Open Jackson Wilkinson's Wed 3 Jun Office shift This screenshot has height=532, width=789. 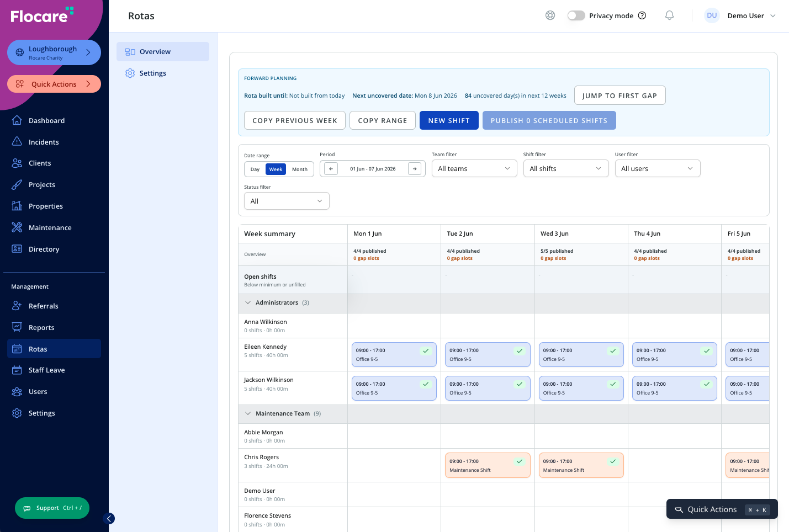tap(581, 389)
